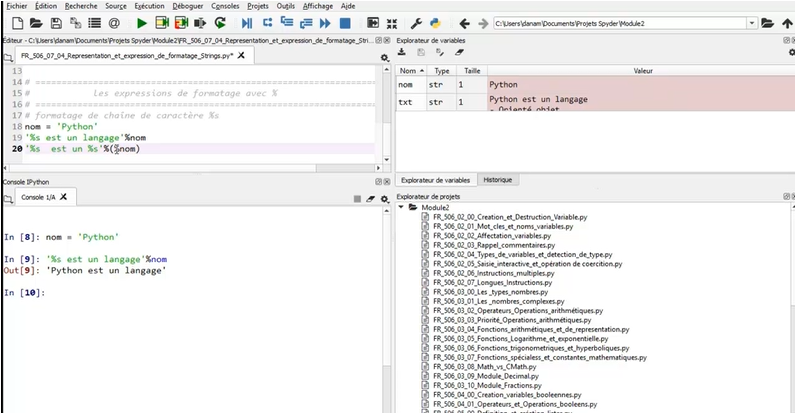
Task: Open FR_506_03_08_Math_vs_CMath.py in project tree
Action: point(483,367)
